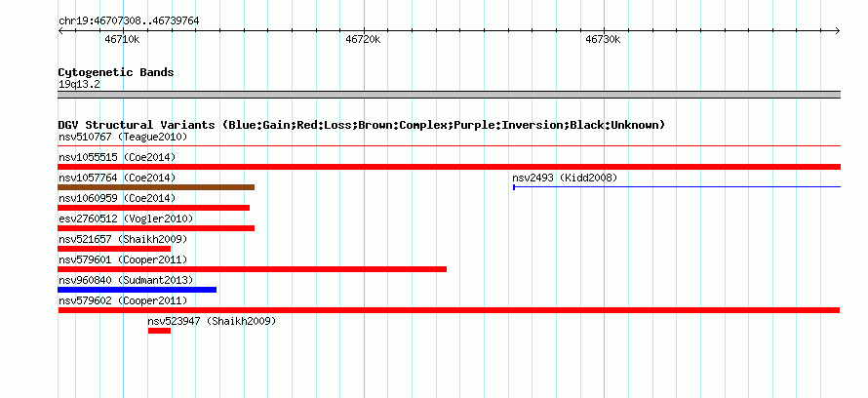
Task: Select the red nsv521657 loss bar
Action: 114,249
